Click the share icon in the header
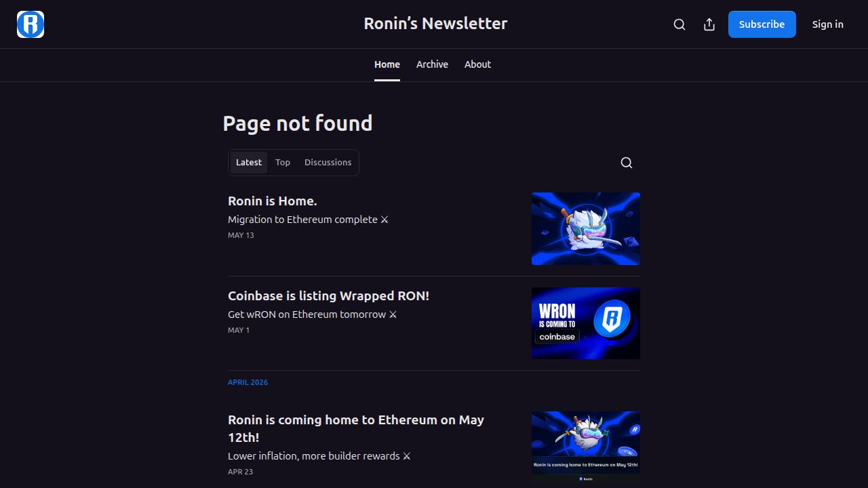 click(x=709, y=24)
